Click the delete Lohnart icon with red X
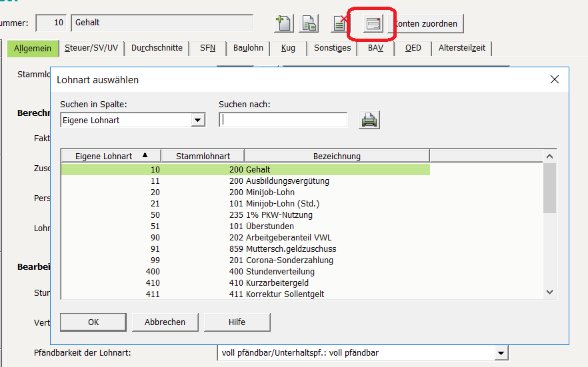The image size is (588, 367). (x=341, y=23)
